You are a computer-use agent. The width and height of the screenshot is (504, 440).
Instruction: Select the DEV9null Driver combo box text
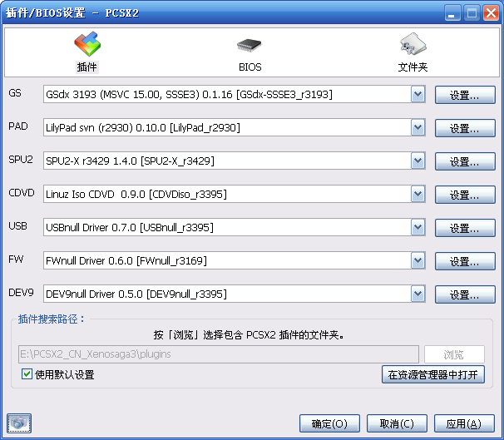pos(136,294)
